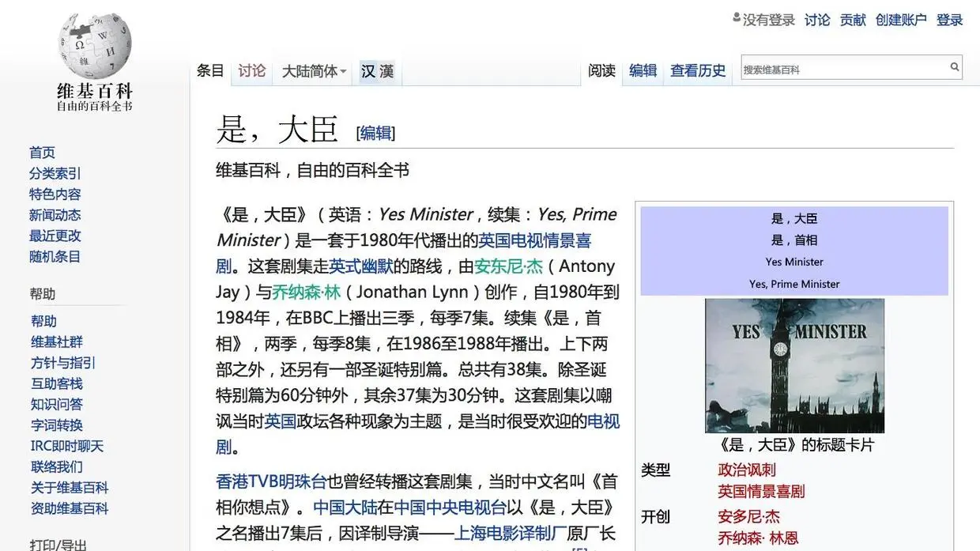Open 关于维基百科 sidebar link
The width and height of the screenshot is (980, 551).
coord(70,488)
